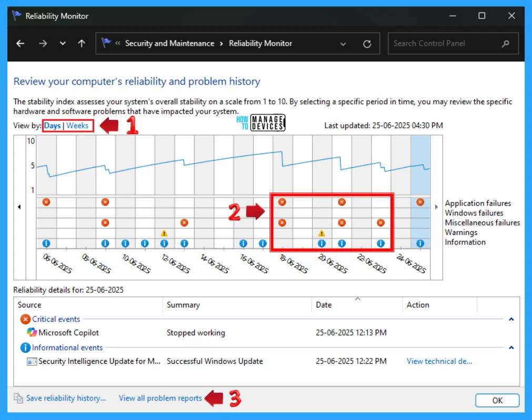Viewport: 532px width, 420px height.
Task: Select the miscellaneous failure icon on 09-06-2025
Action: [x=105, y=223]
